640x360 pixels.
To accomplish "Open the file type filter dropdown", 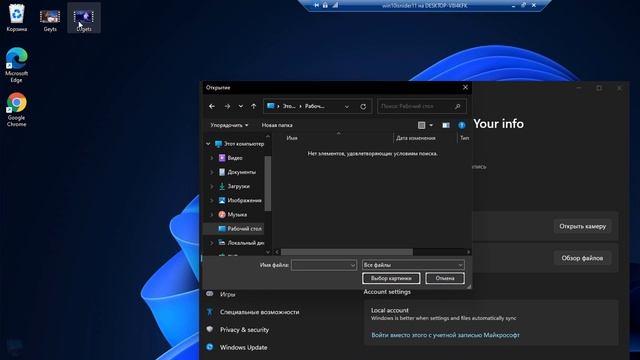I will [x=413, y=265].
